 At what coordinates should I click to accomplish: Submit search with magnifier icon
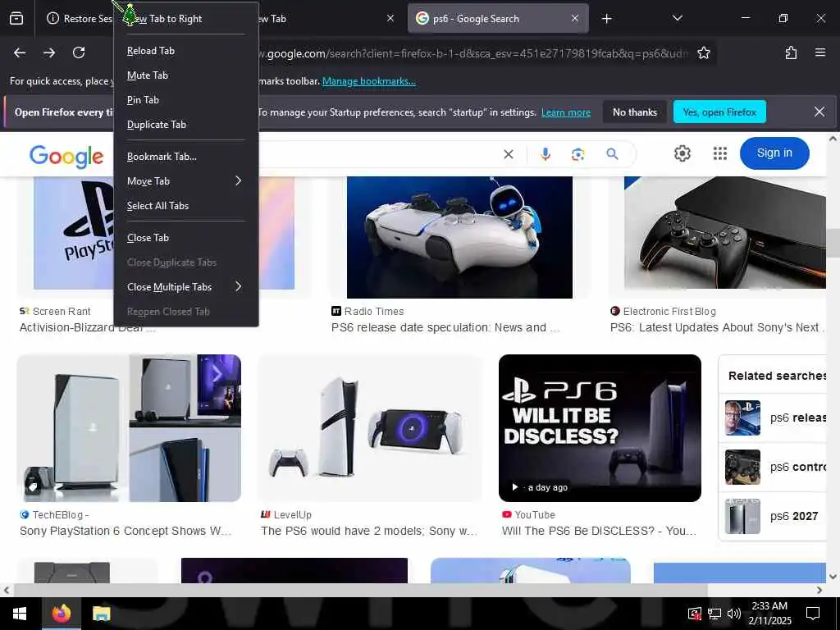click(x=612, y=154)
